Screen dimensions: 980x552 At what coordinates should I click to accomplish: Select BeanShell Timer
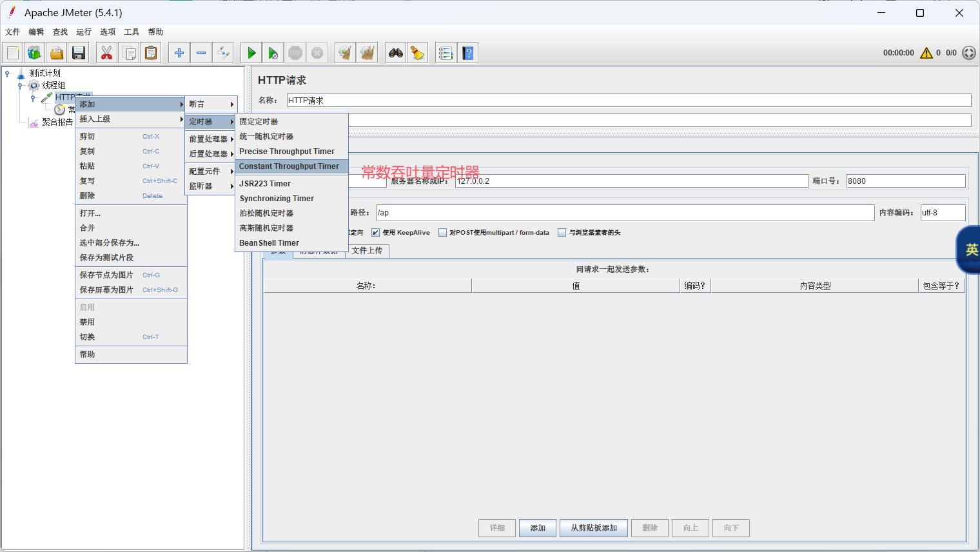[291, 243]
